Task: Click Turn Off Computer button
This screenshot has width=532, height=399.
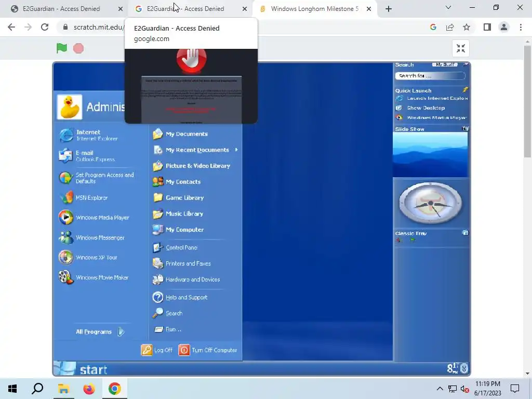Action: click(208, 350)
